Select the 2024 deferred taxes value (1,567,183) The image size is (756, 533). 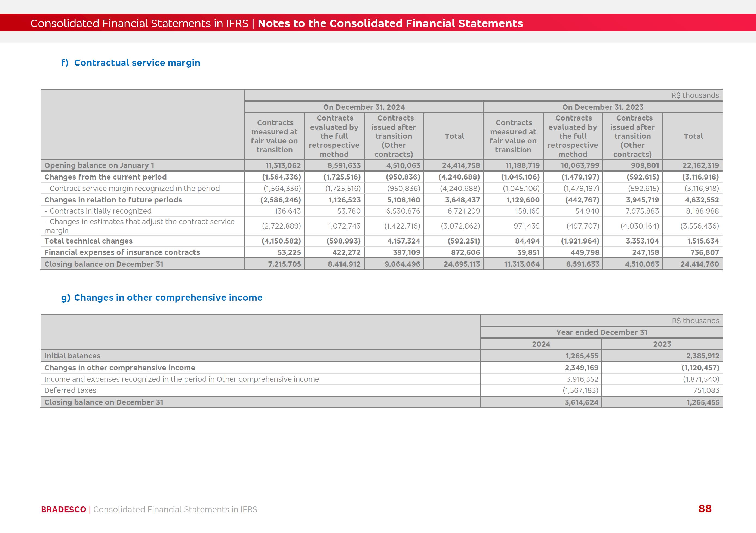tap(580, 390)
